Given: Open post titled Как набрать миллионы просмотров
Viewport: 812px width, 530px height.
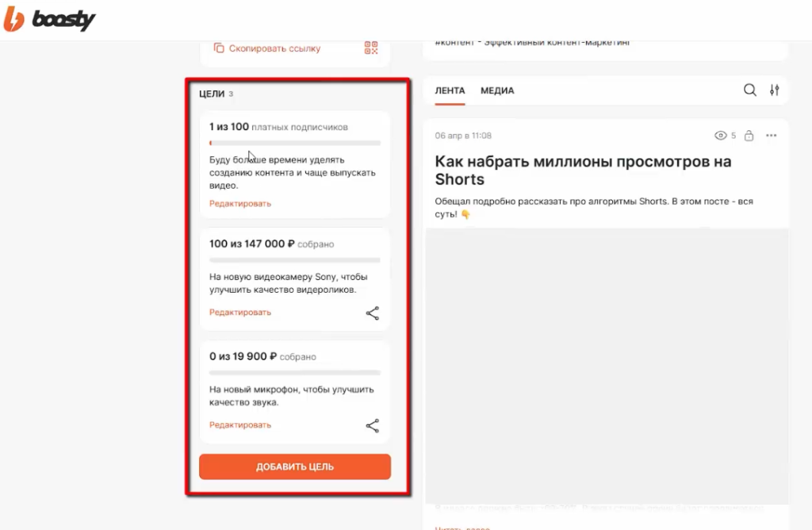Looking at the screenshot, I should (x=583, y=170).
